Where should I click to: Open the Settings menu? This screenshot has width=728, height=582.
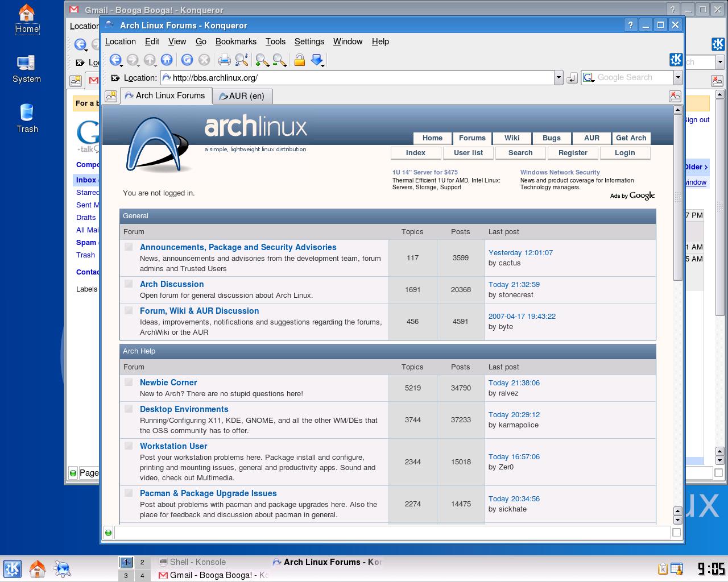[x=309, y=41]
